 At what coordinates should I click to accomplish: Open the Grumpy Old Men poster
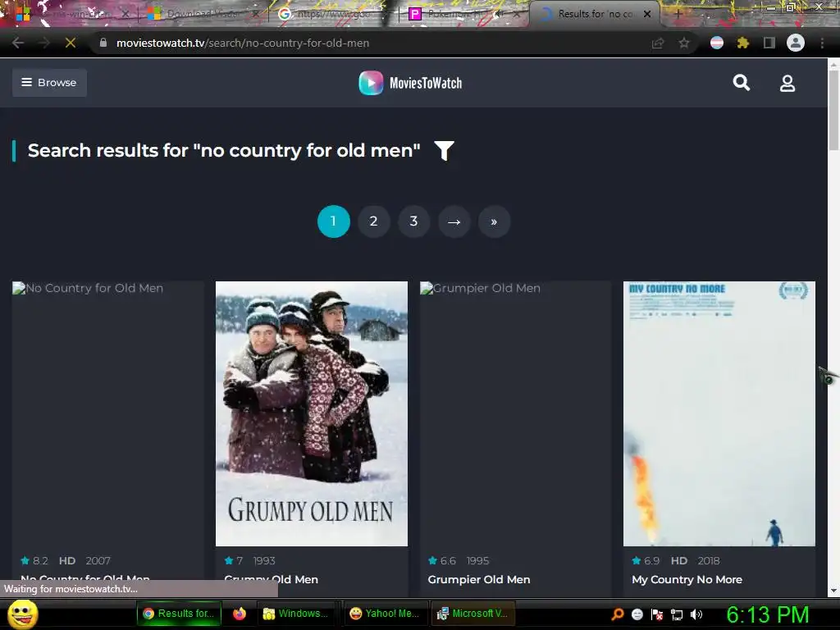tap(311, 413)
